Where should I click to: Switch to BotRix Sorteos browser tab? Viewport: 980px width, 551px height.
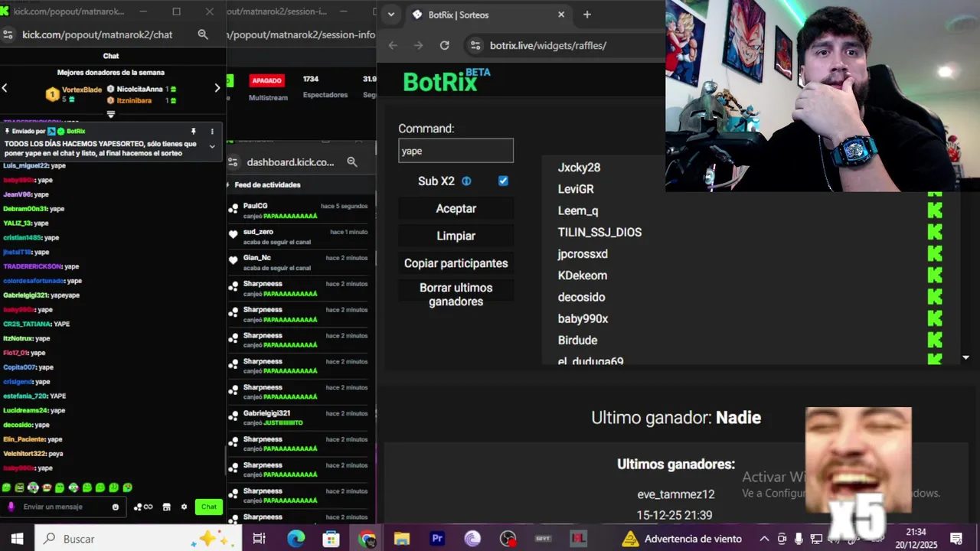pos(490,15)
